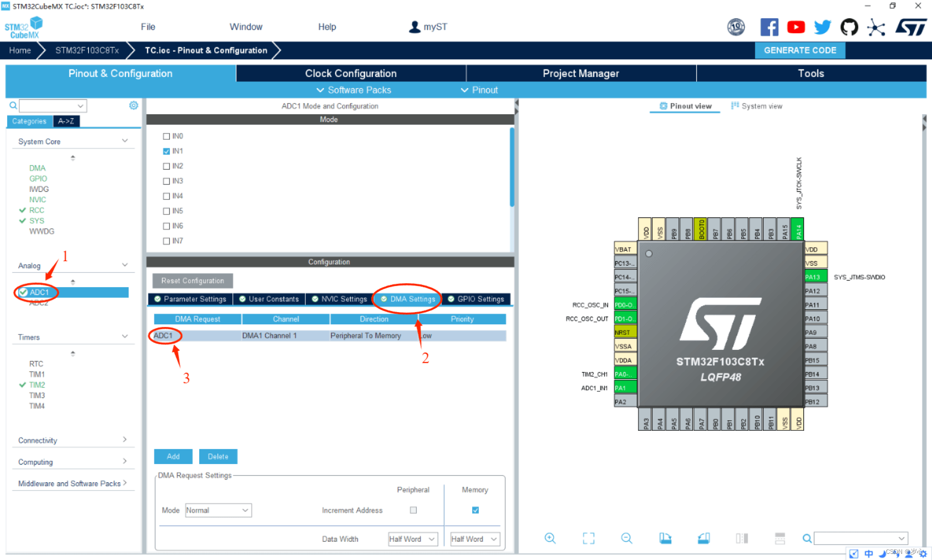
Task: Toggle the horizontal split view icon
Action: click(x=780, y=538)
